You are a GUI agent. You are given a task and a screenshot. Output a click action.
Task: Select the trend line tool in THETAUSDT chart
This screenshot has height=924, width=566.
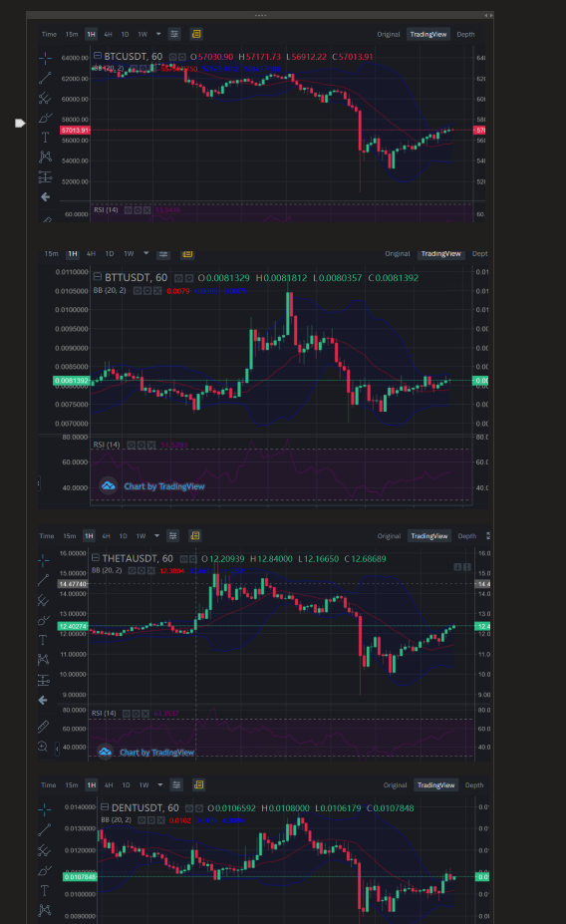pos(44,580)
